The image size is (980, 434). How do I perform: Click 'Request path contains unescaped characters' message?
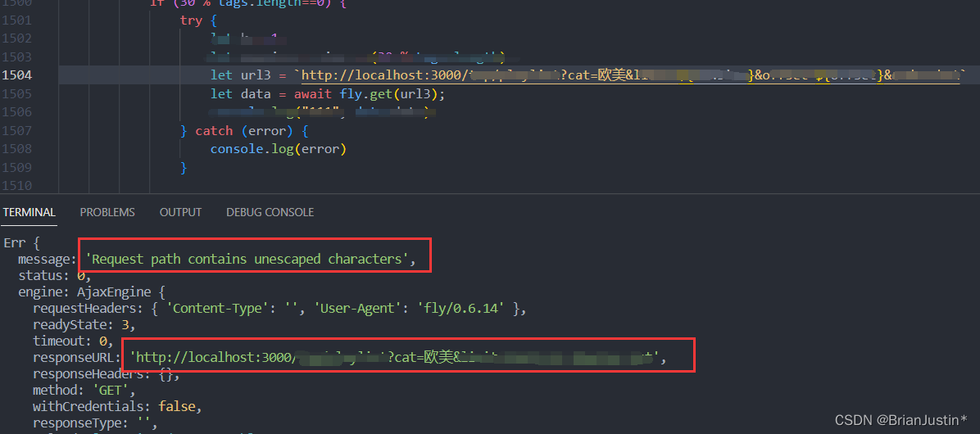(247, 259)
